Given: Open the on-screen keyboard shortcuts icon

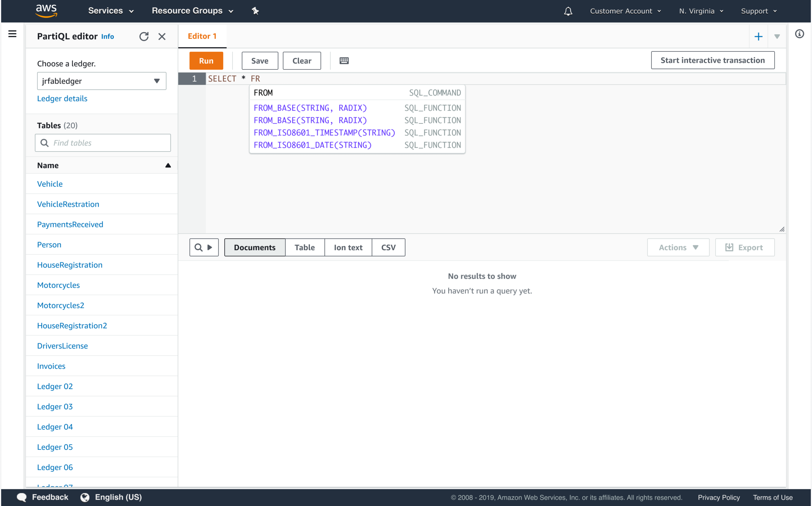Looking at the screenshot, I should pos(344,61).
